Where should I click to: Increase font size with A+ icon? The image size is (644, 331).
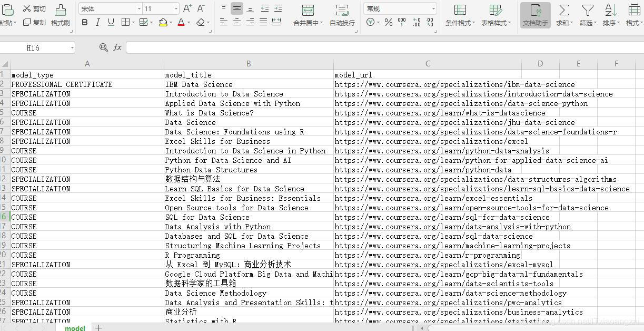(187, 8)
